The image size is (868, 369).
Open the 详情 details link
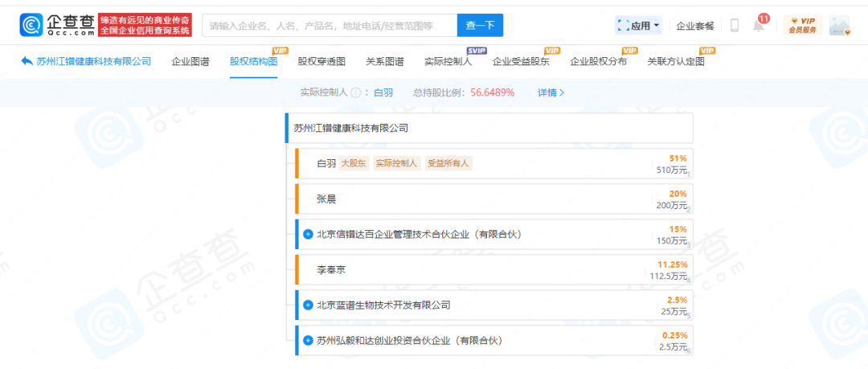(551, 92)
